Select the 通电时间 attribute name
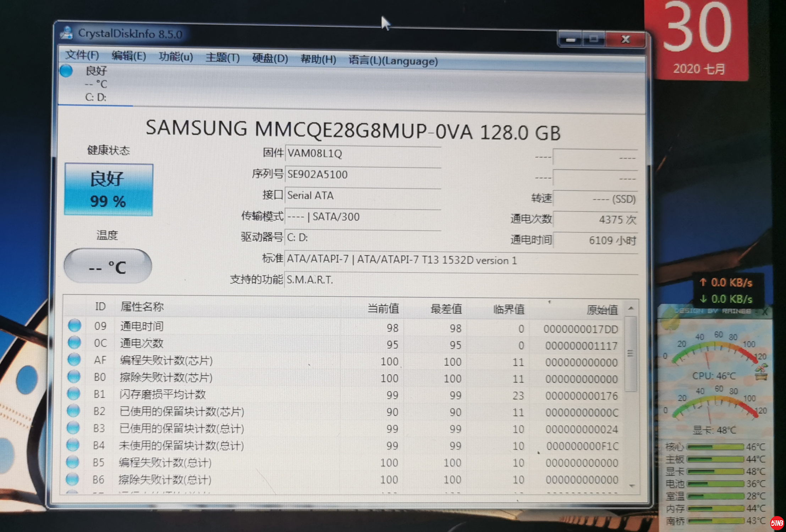The height and width of the screenshot is (532, 786). tap(142, 326)
